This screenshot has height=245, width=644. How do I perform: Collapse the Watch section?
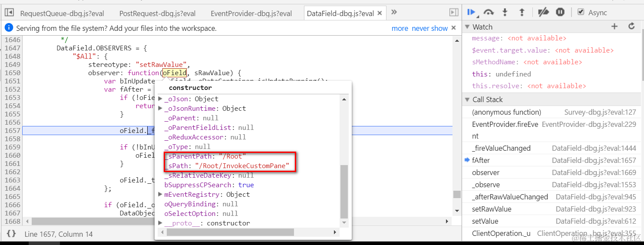click(x=467, y=27)
